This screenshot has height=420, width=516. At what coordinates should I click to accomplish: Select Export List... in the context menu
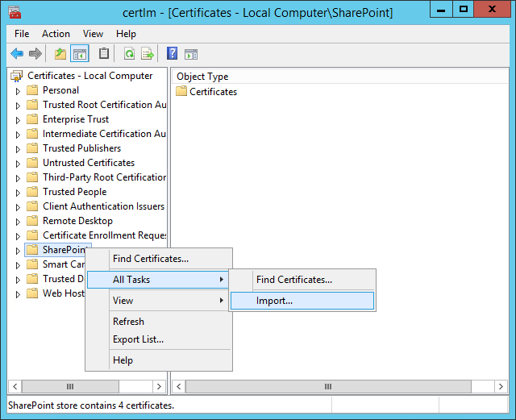tap(160, 339)
